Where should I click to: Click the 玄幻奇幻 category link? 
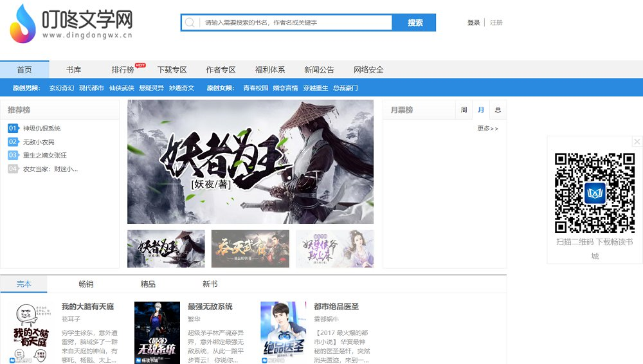[x=62, y=87]
